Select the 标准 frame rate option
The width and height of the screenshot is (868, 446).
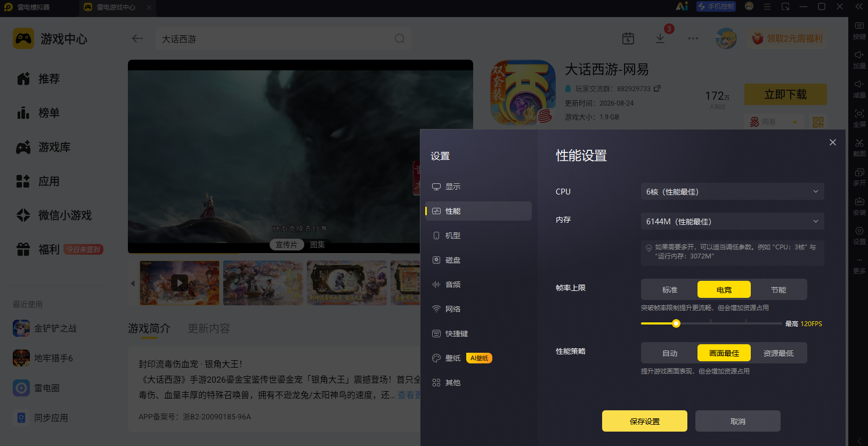pyautogui.click(x=670, y=289)
